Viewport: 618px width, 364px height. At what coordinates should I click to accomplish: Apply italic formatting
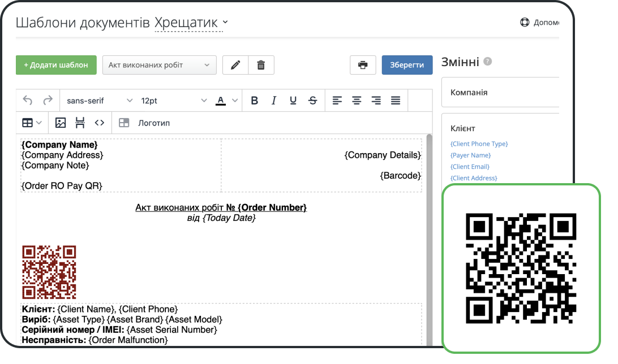(x=274, y=100)
